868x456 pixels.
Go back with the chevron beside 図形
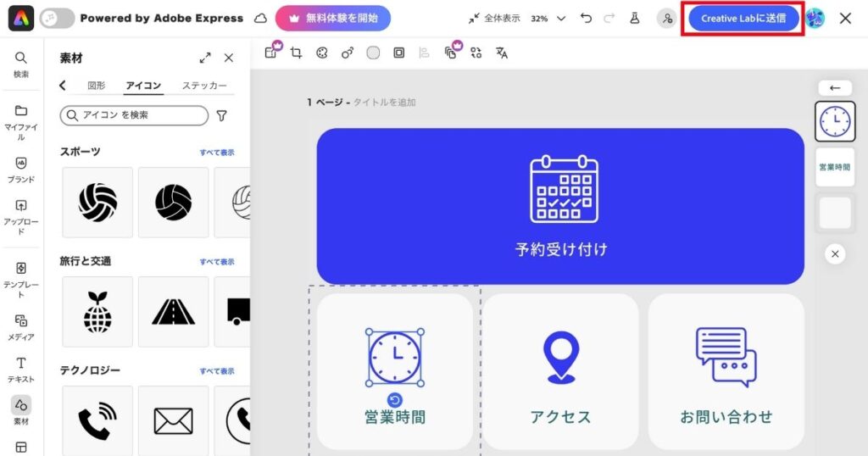click(x=63, y=86)
